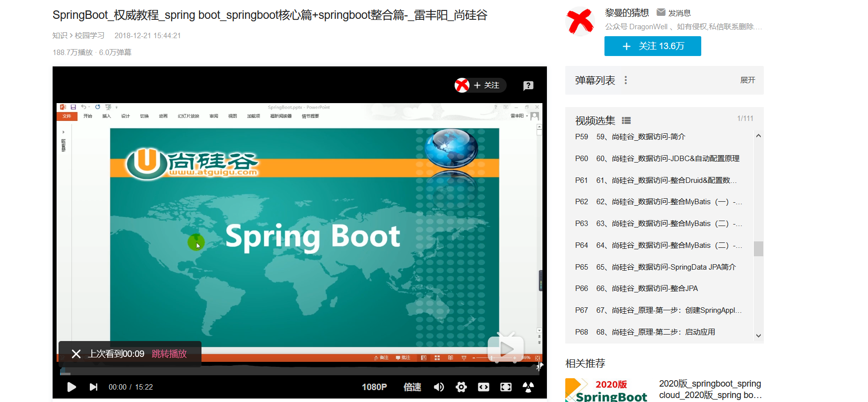Screen dimensions: 868x402
Task: Click PowerPoint save icon in quick access
Action: 73,107
